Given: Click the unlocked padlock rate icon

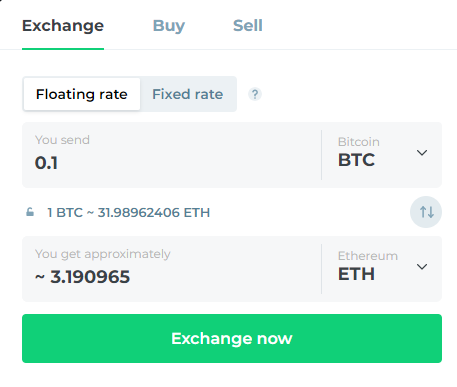Looking at the screenshot, I should click(30, 212).
